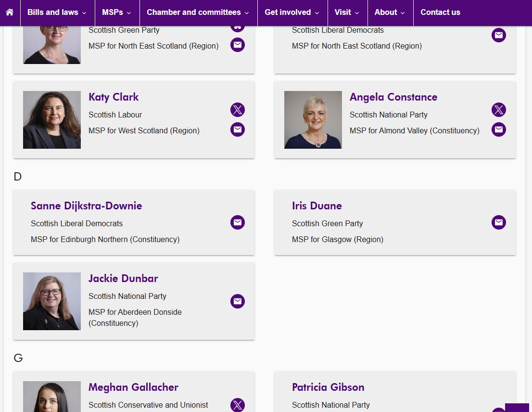This screenshot has height=412, width=532.
Task: Expand the Visit menu
Action: (x=347, y=12)
